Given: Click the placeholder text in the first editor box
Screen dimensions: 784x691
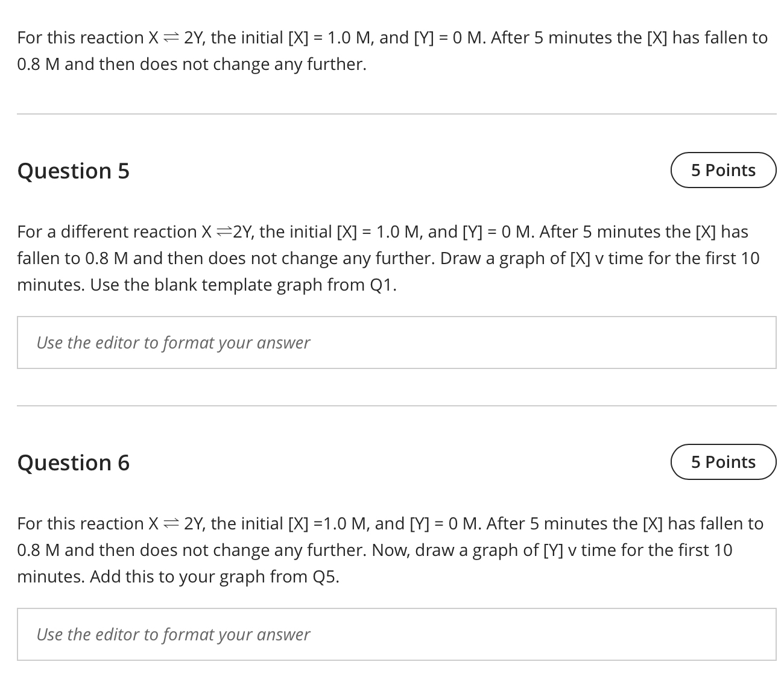Looking at the screenshot, I should [x=174, y=342].
